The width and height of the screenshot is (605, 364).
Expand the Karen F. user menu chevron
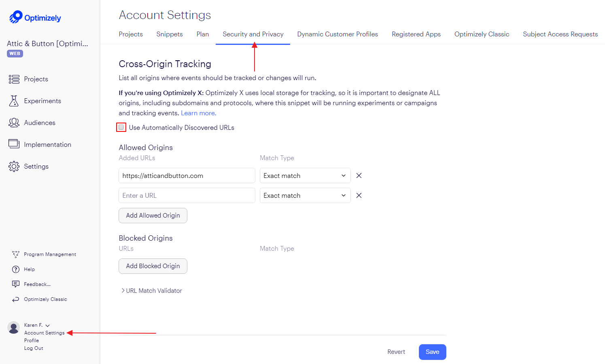tap(48, 326)
